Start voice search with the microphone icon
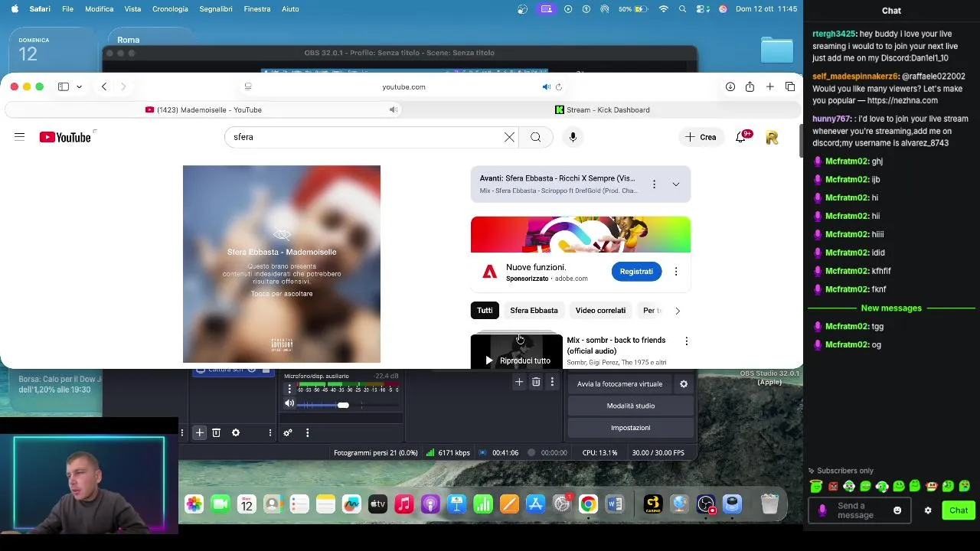The image size is (980, 551). click(573, 137)
